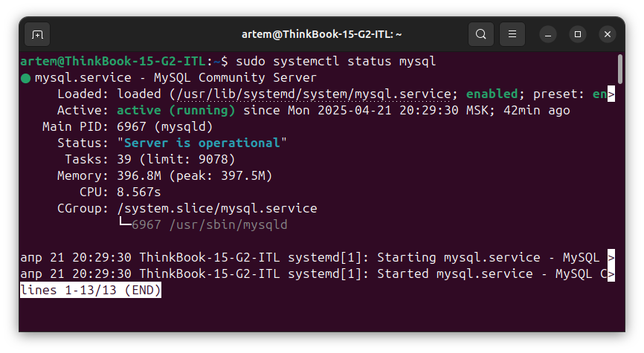Open the terminal search magnifier icon
Image resolution: width=644 pixels, height=353 pixels.
coord(481,34)
